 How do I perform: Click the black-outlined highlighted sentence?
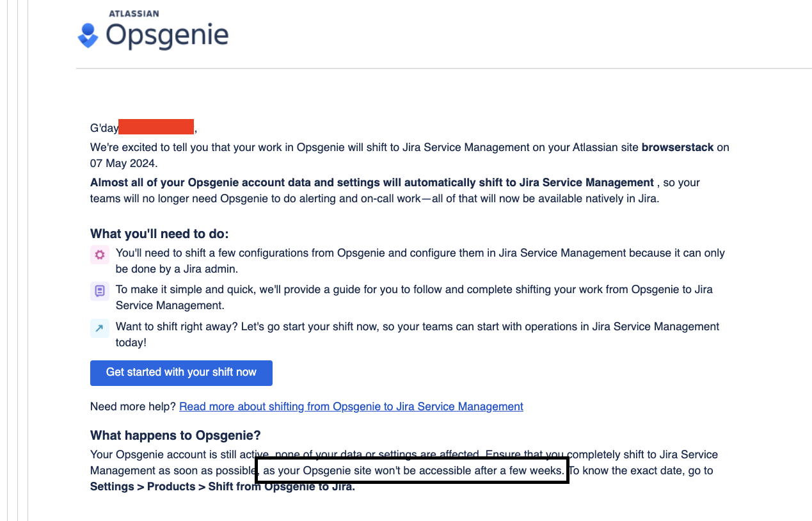411,470
